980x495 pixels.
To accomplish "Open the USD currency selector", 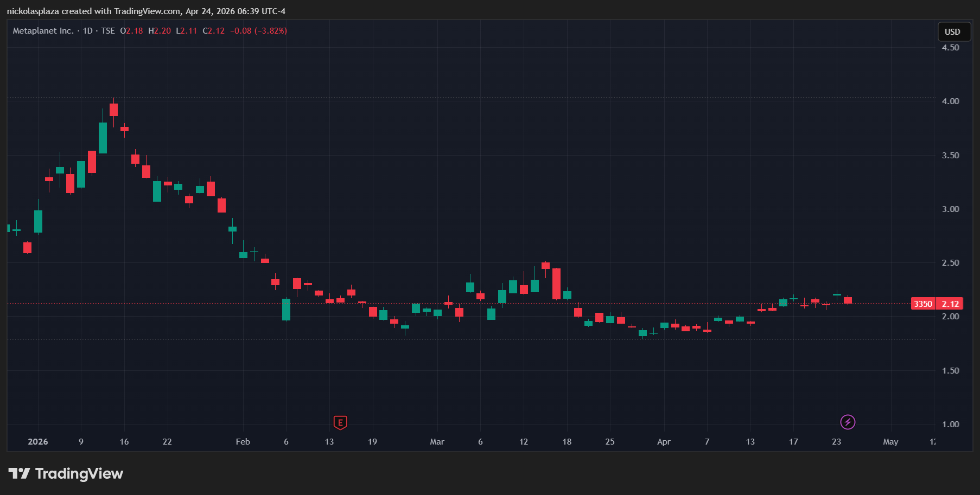I will coord(952,31).
